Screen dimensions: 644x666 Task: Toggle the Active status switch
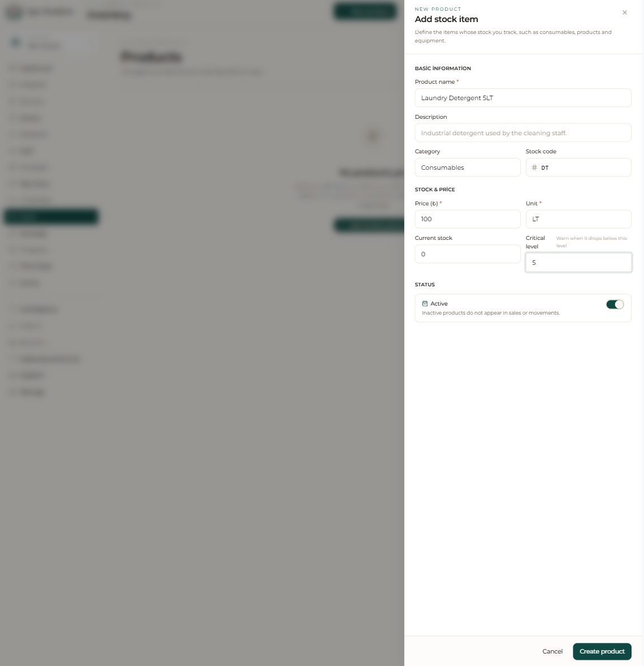(x=615, y=304)
